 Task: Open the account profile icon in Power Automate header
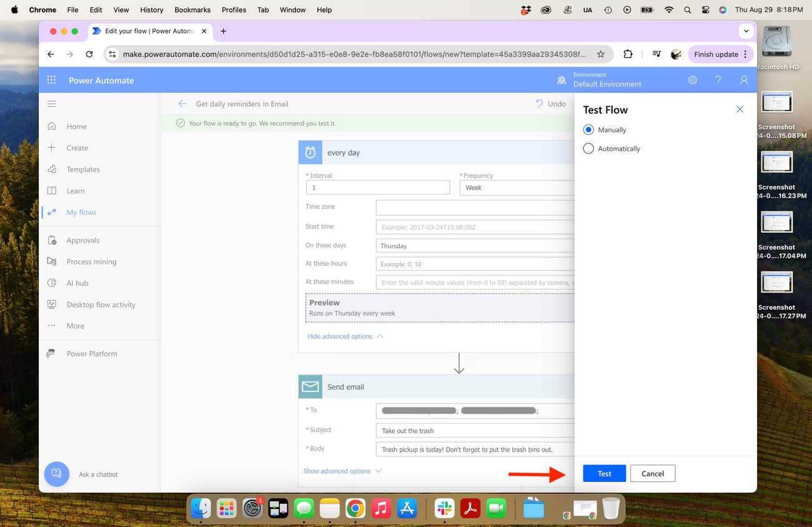tap(744, 80)
